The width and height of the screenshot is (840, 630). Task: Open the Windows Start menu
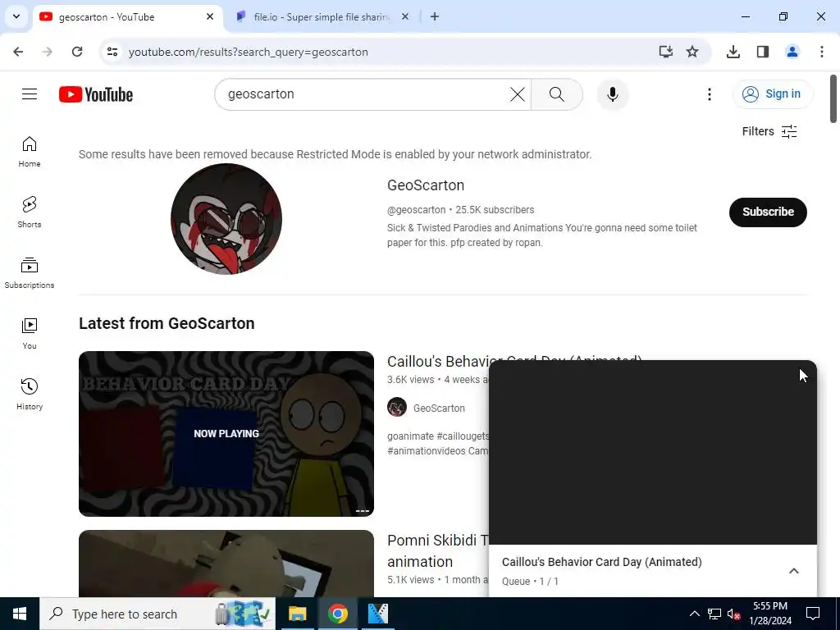pyautogui.click(x=20, y=614)
